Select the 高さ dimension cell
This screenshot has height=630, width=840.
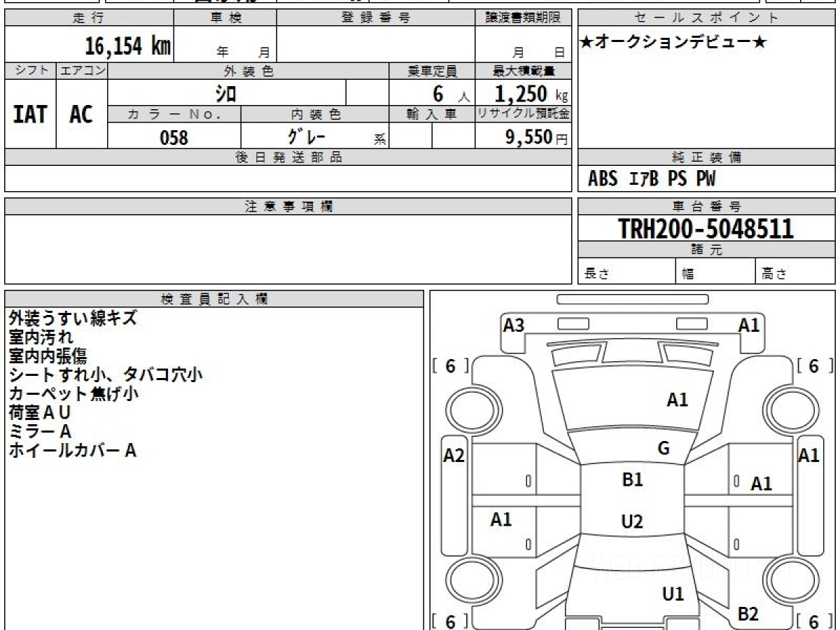pyautogui.click(x=795, y=272)
